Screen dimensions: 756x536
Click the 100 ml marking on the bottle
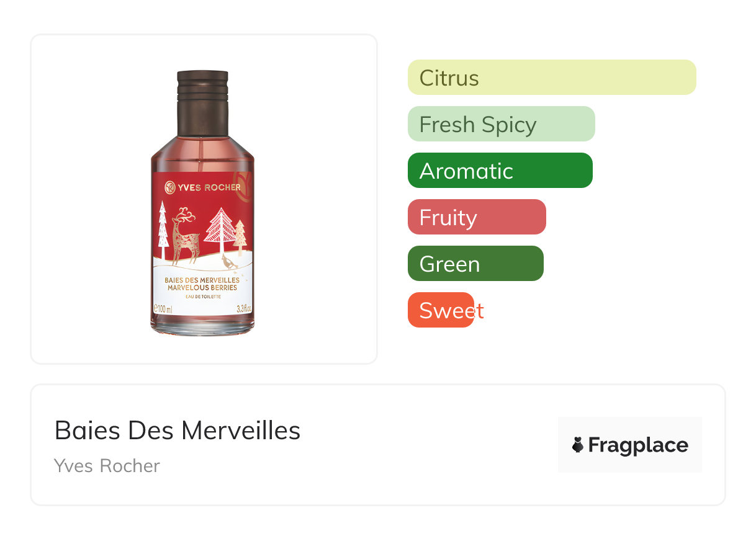pos(163,308)
